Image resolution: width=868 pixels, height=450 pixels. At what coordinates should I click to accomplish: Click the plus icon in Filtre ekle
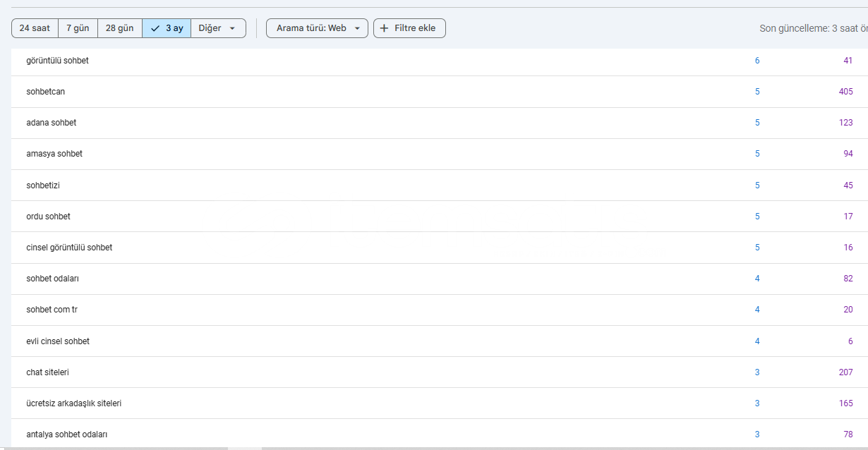coord(384,28)
